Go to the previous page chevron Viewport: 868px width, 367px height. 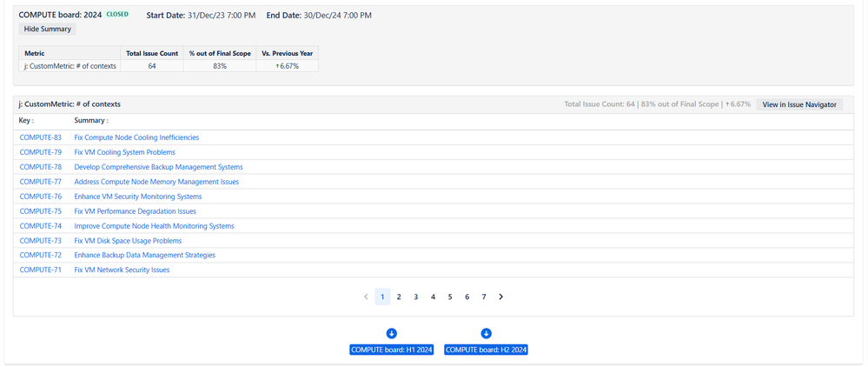coord(366,297)
